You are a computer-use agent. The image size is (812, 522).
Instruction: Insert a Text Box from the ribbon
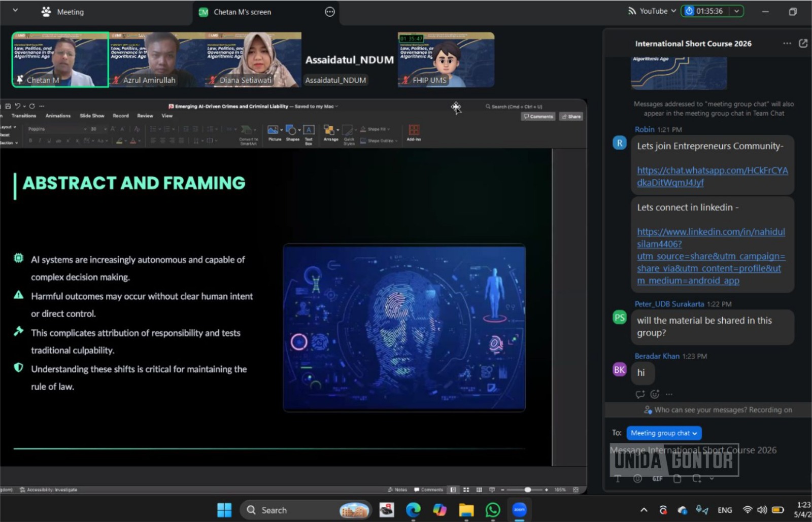[x=309, y=135]
